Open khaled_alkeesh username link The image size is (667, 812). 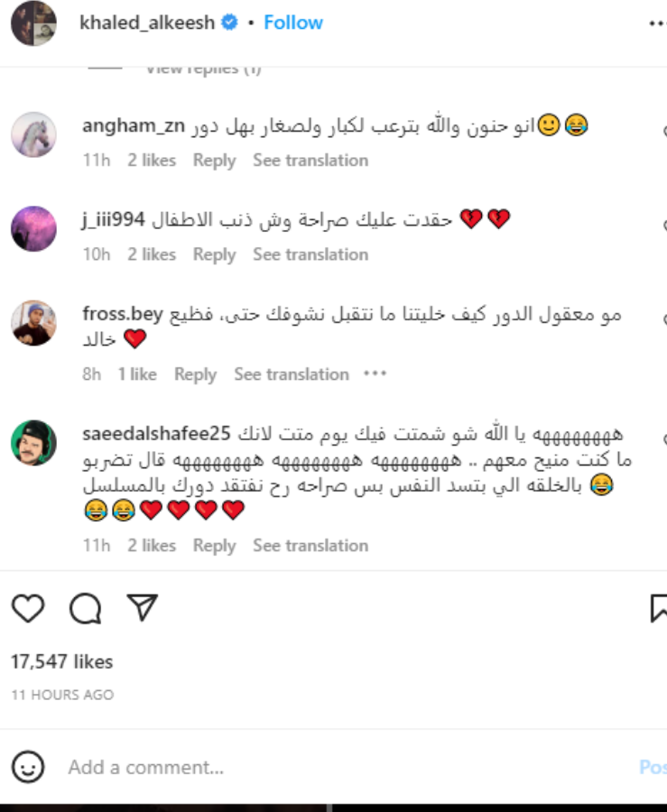pyautogui.click(x=147, y=23)
